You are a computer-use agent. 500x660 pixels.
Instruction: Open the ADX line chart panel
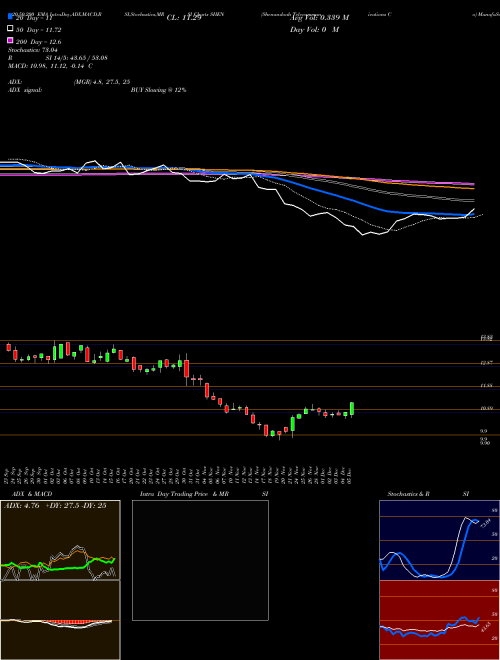point(60,540)
